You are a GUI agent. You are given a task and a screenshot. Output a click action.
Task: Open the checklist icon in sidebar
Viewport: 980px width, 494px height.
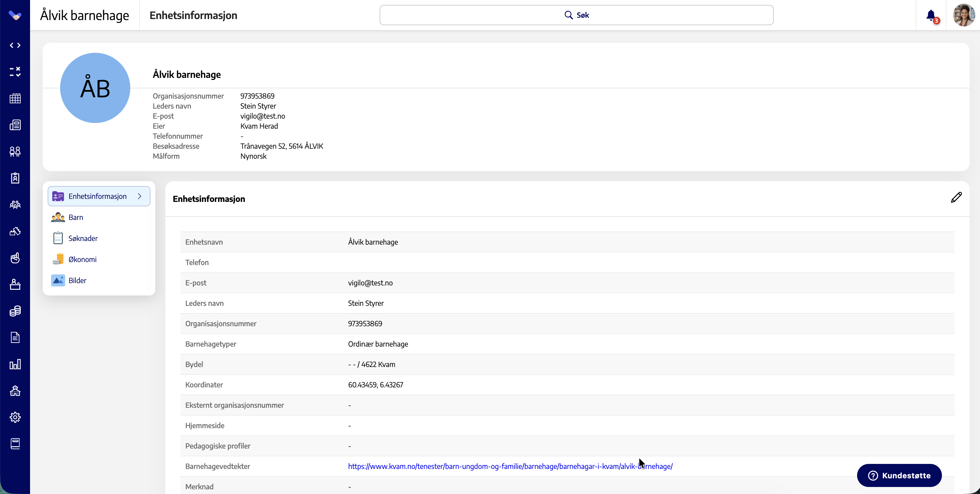(x=15, y=72)
